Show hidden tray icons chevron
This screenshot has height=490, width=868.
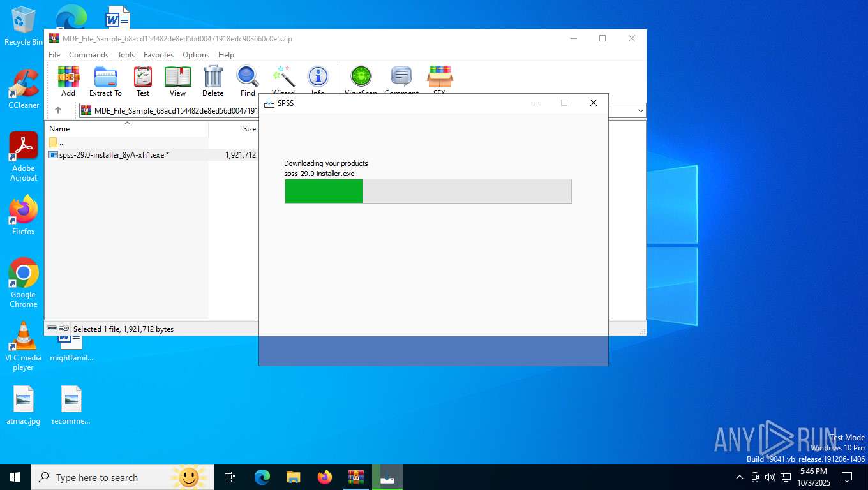pos(740,477)
